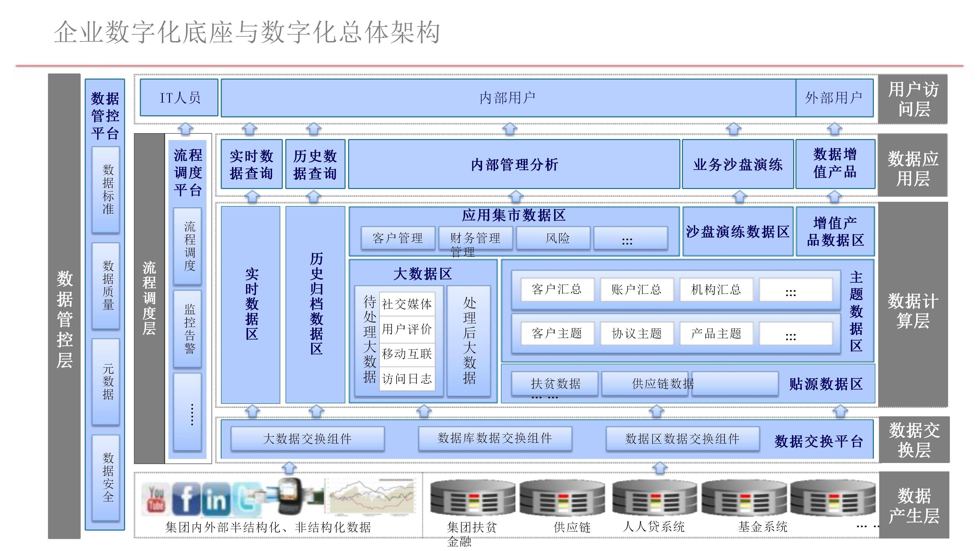
Task: Select the IT人员 box
Action: [179, 98]
